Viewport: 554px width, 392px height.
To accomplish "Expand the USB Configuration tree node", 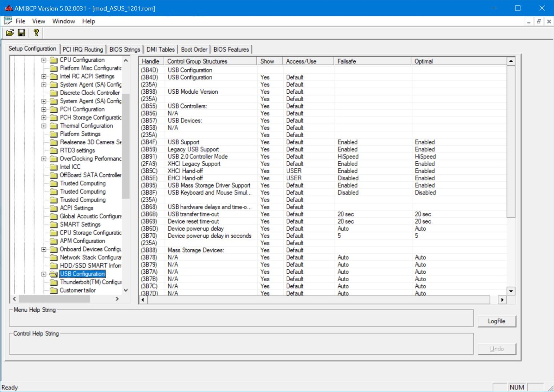I will [x=44, y=274].
